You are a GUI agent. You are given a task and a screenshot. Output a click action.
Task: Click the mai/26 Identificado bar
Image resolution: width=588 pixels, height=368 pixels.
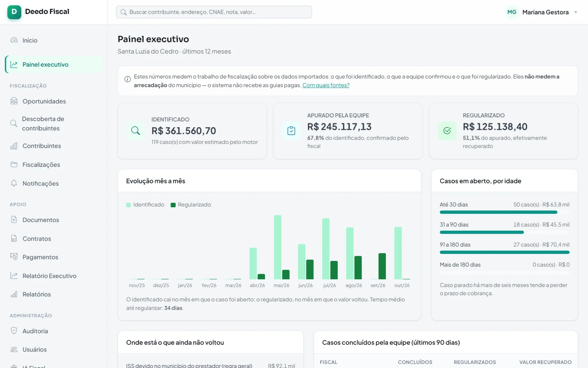tap(278, 247)
